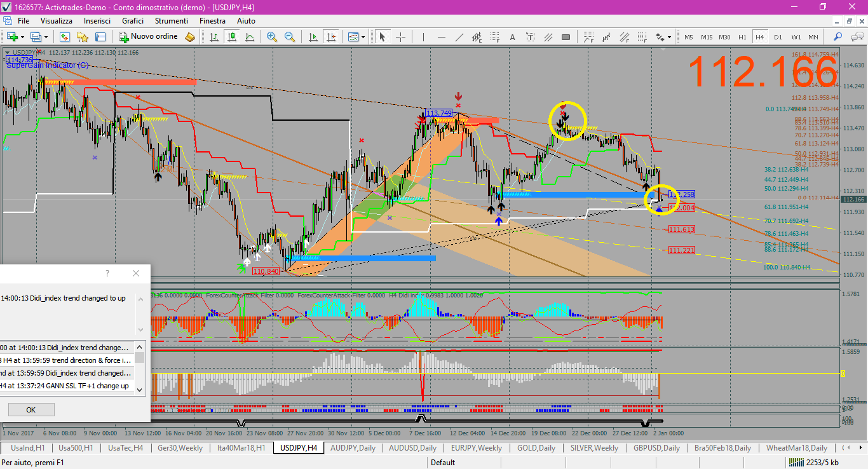The height and width of the screenshot is (469, 868).
Task: Select the text 'A' tool
Action: pyautogui.click(x=513, y=37)
